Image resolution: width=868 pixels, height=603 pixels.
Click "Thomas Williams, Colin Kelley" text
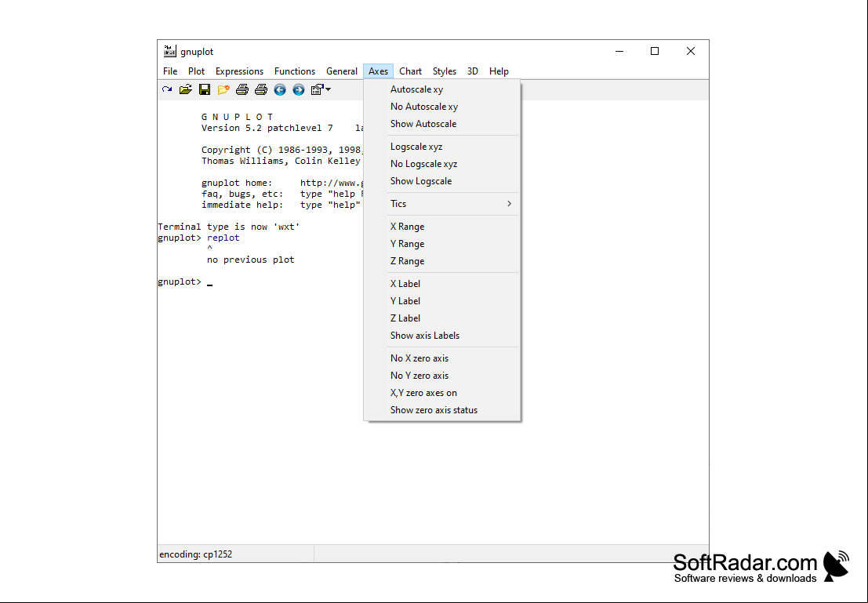(x=281, y=161)
